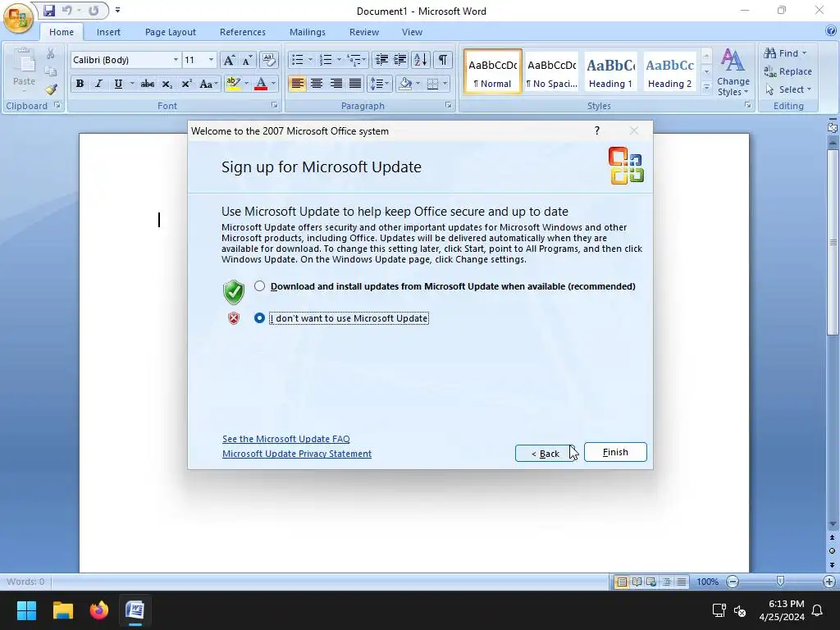
Task: Toggle Superscript formatting
Action: point(186,84)
